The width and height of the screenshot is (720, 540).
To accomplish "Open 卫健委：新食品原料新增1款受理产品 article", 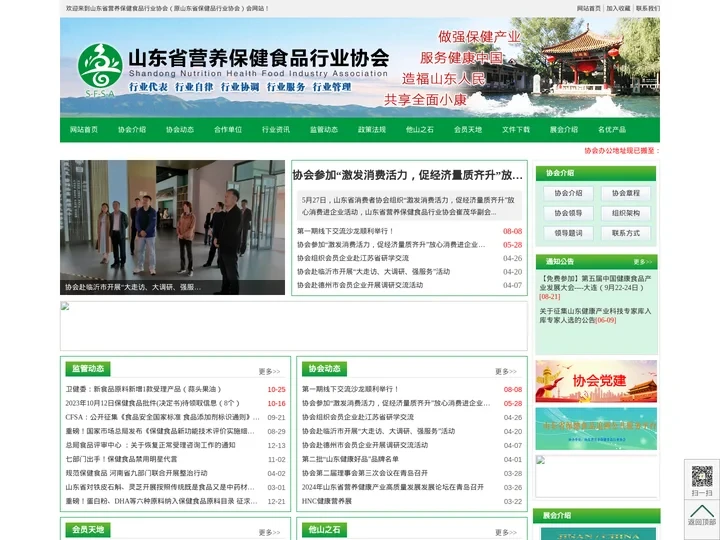I will coord(143,389).
